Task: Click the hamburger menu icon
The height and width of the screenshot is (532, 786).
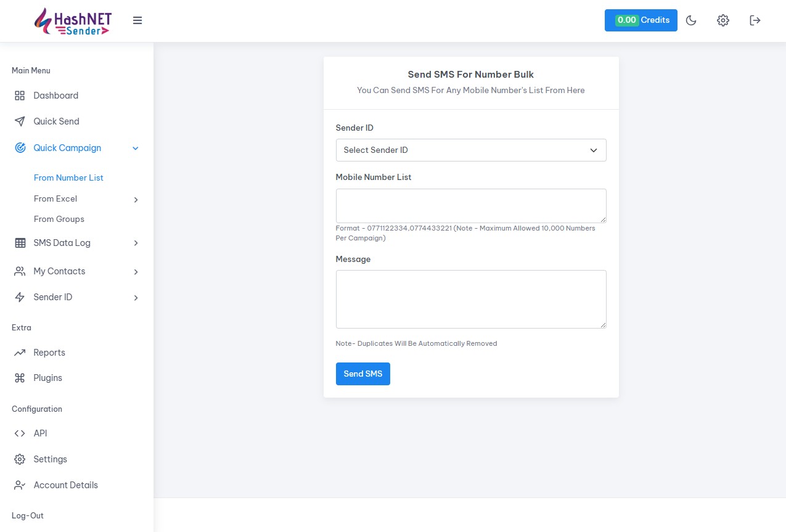Action: 137,20
